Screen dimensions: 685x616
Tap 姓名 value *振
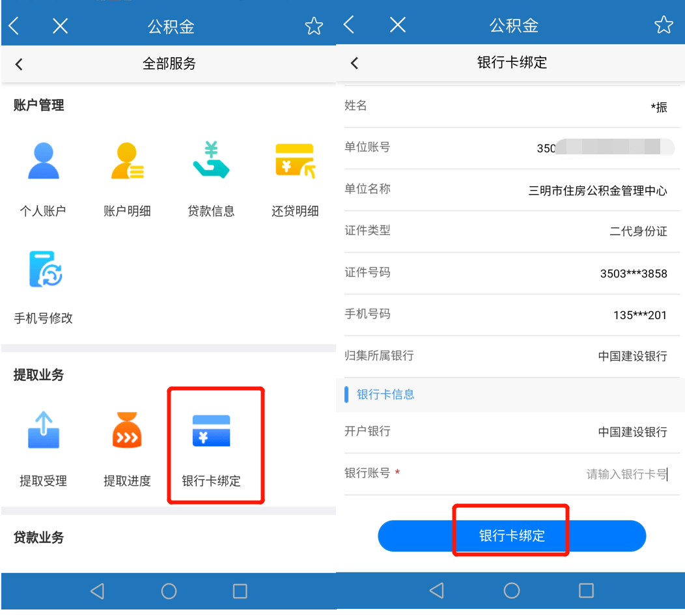[659, 107]
